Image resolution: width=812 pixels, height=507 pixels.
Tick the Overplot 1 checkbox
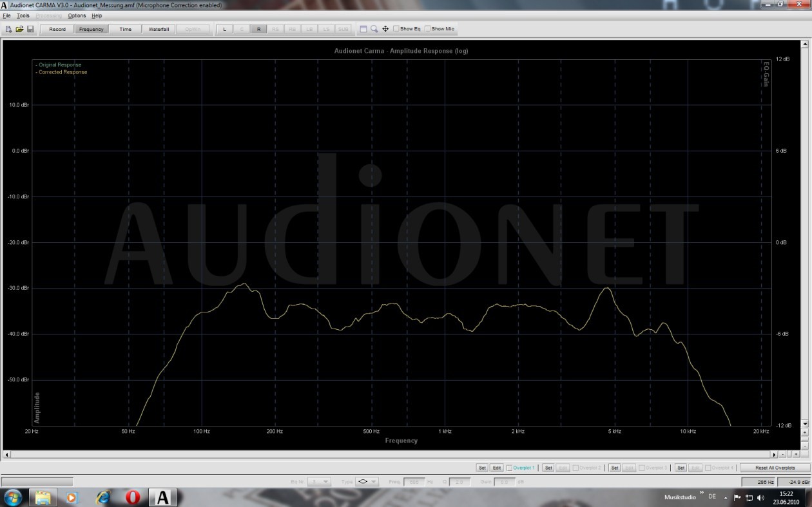[510, 468]
